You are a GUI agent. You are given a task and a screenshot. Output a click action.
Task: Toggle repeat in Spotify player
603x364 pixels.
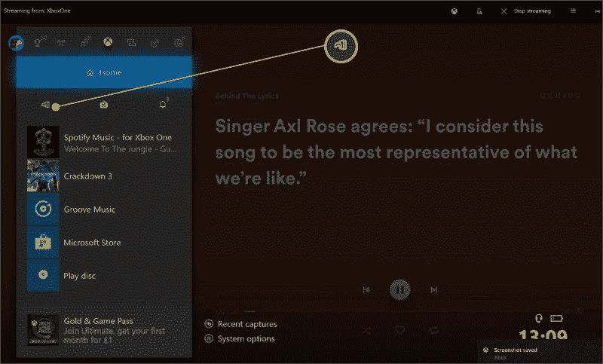click(434, 331)
